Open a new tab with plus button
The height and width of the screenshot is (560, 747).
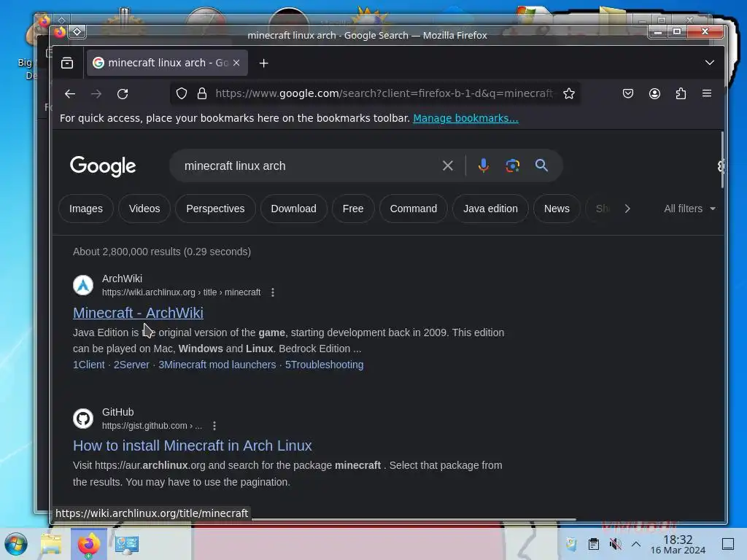263,63
